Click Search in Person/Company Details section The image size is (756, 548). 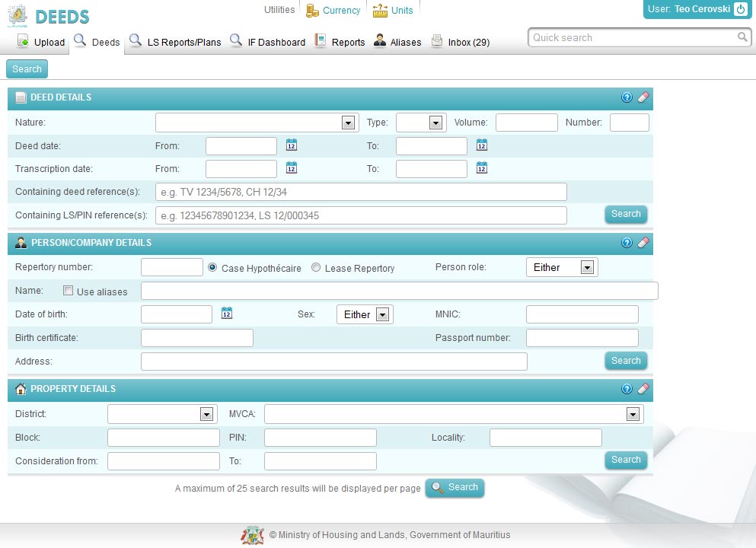pyautogui.click(x=626, y=361)
